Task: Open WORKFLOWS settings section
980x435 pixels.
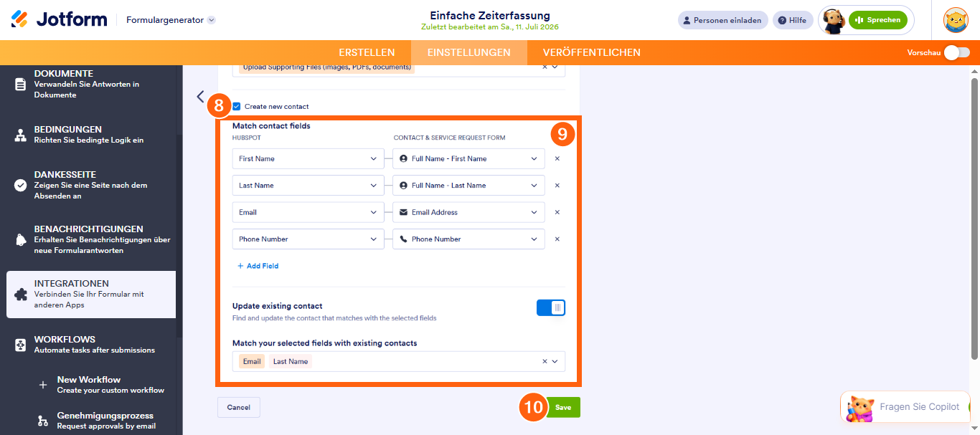Action: (91, 345)
